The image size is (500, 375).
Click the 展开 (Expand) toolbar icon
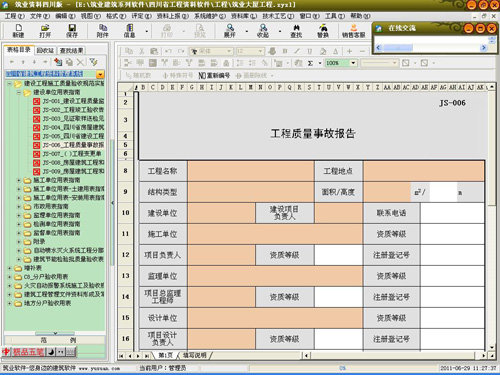click(x=230, y=31)
